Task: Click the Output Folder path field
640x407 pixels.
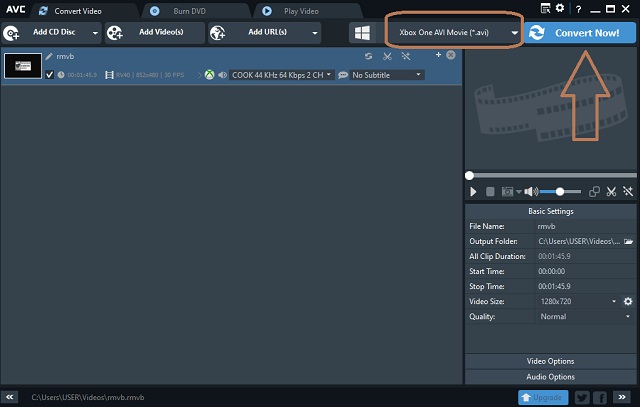Action: click(579, 241)
